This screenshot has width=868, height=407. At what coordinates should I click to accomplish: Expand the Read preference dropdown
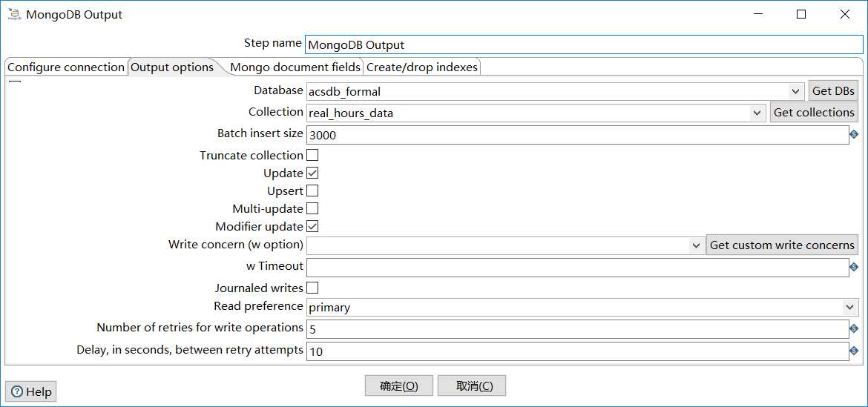[849, 307]
